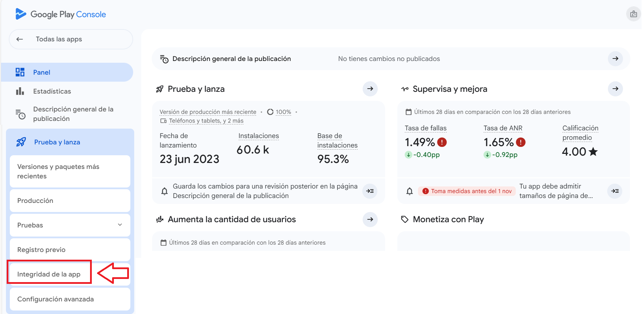
Task: Expand the Guarda los cambios notification
Action: pos(370,191)
